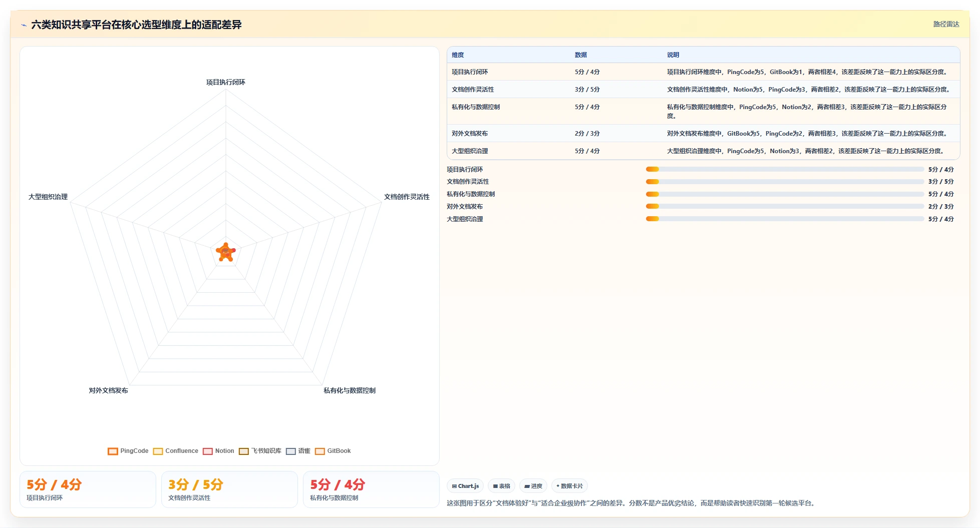
Task: Click the 2分 / 3分 value beside progress bar
Action: [941, 207]
